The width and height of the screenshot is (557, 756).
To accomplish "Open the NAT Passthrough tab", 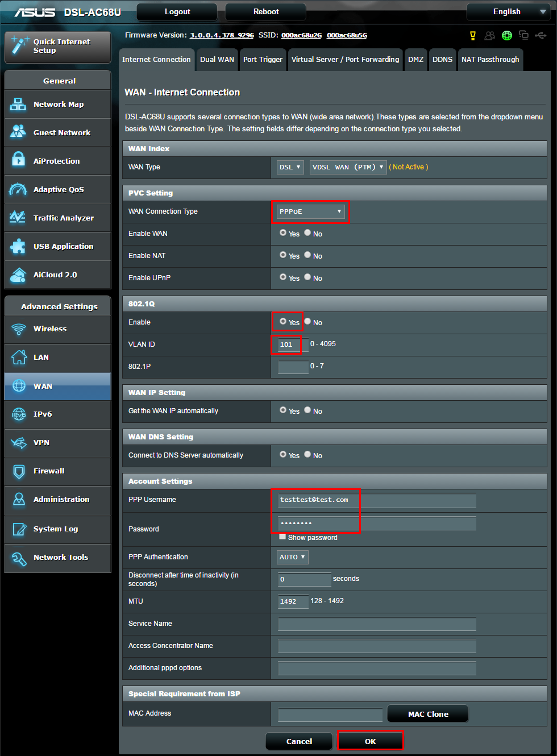I will click(490, 59).
